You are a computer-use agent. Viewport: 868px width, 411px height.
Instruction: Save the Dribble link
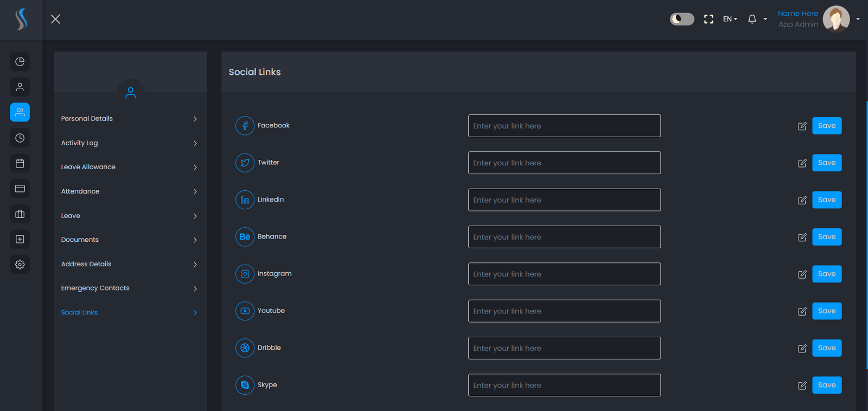click(827, 348)
